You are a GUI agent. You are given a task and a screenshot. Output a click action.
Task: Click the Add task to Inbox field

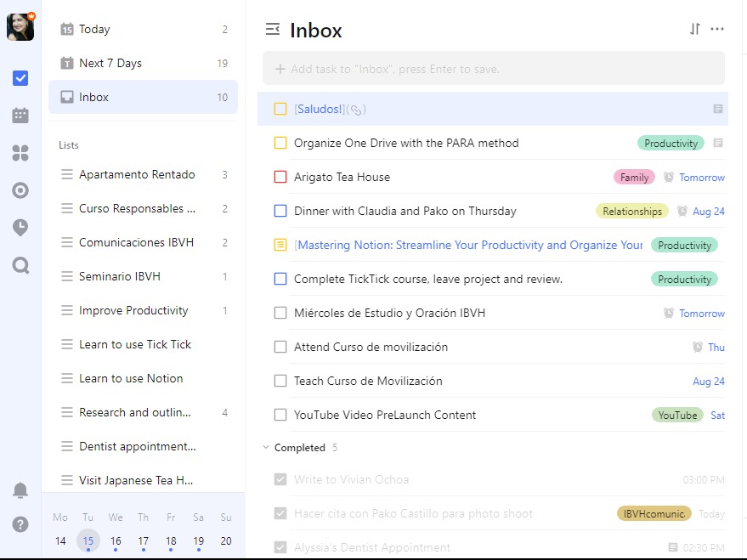pyautogui.click(x=494, y=69)
